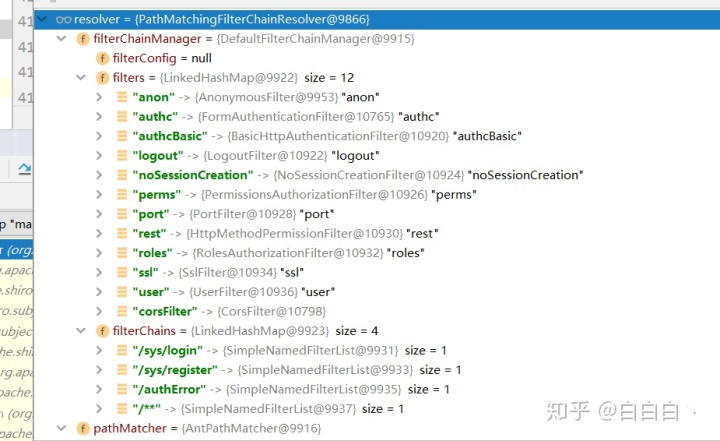This screenshot has height=441, width=720.
Task: Click the "{FormAuthenticationFilter@10765}" value text
Action: coord(296,117)
